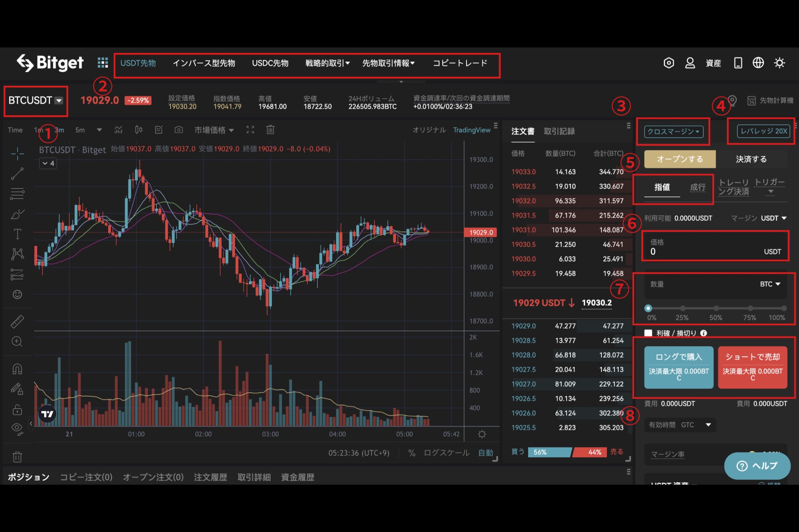Hide all drawings with eye icon

pyautogui.click(x=17, y=429)
